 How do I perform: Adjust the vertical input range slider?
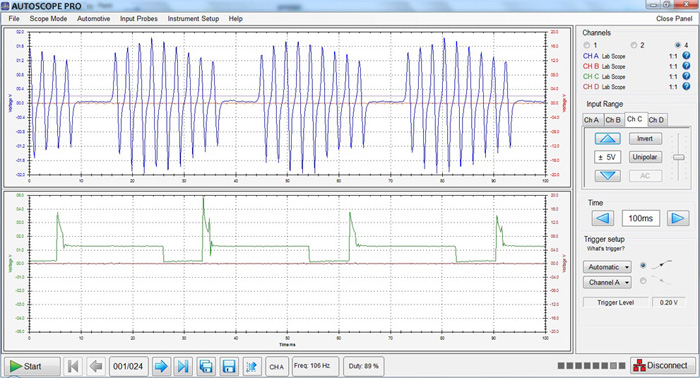(679, 157)
